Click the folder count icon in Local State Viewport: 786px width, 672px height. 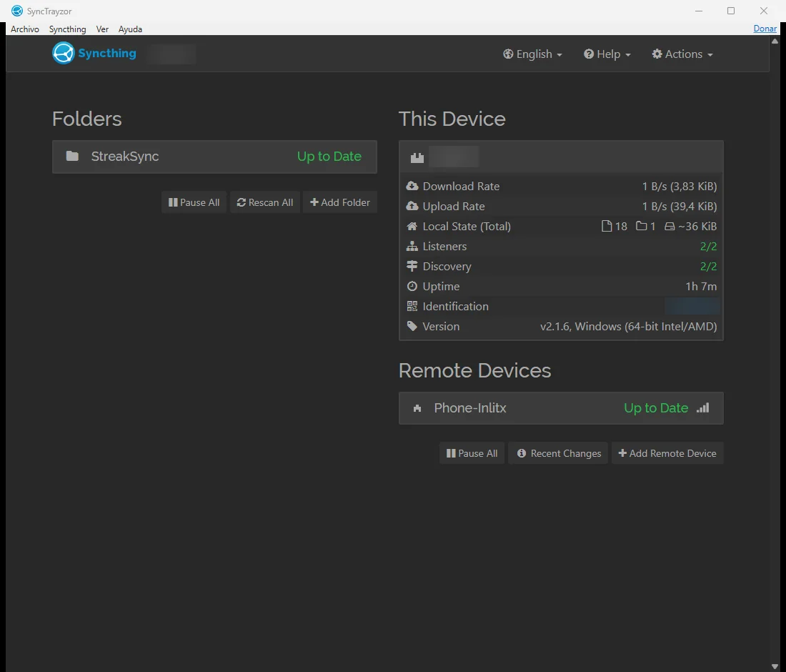[641, 226]
